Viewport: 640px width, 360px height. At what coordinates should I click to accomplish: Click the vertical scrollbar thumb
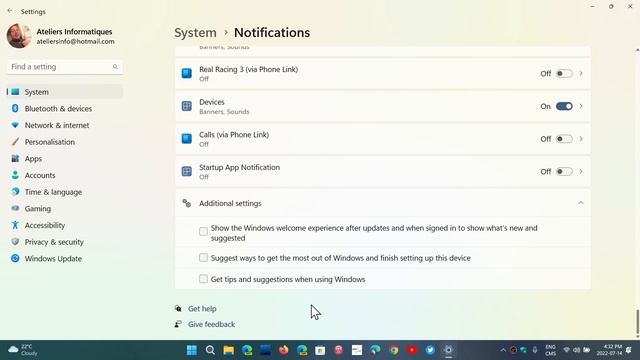637,322
